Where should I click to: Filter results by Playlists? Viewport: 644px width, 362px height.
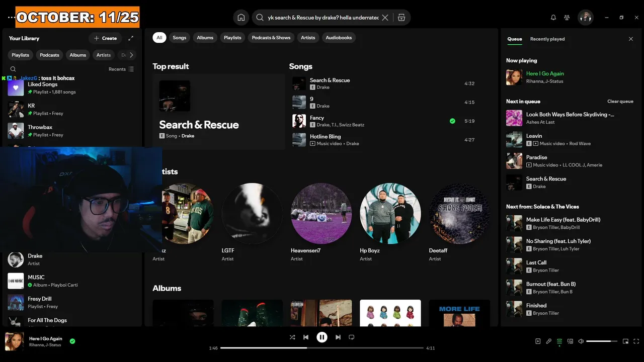pos(232,38)
